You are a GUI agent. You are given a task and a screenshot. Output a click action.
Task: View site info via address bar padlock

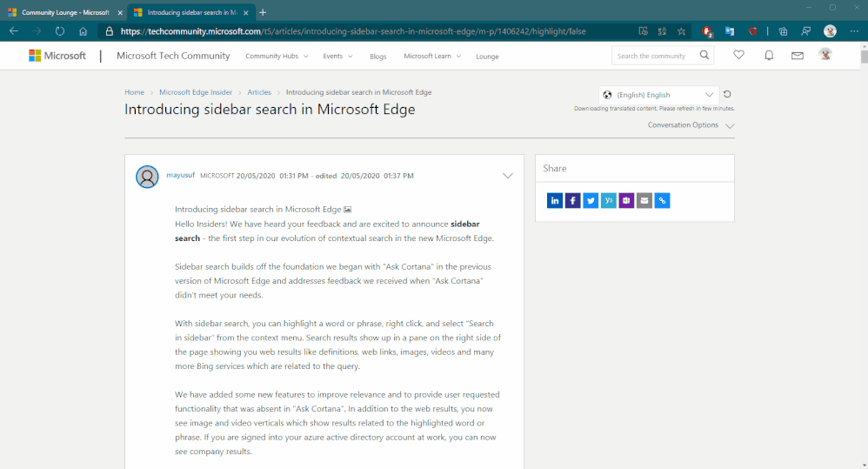coord(110,31)
